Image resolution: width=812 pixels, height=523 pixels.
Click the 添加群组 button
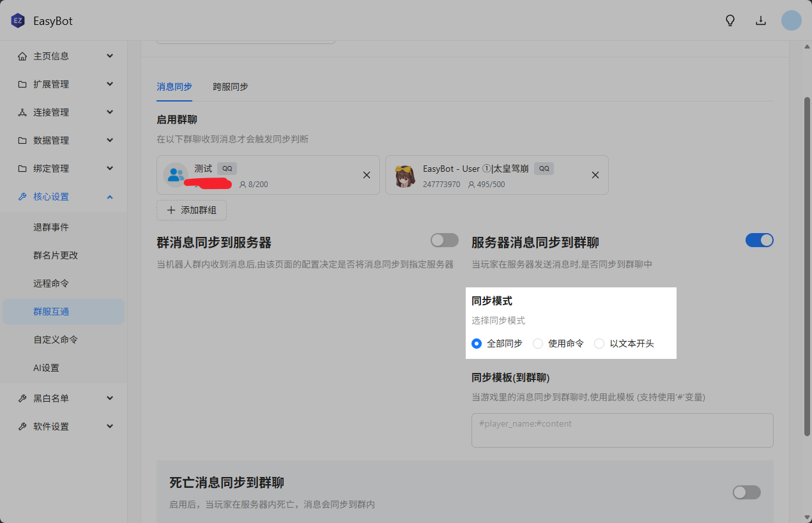tap(192, 210)
